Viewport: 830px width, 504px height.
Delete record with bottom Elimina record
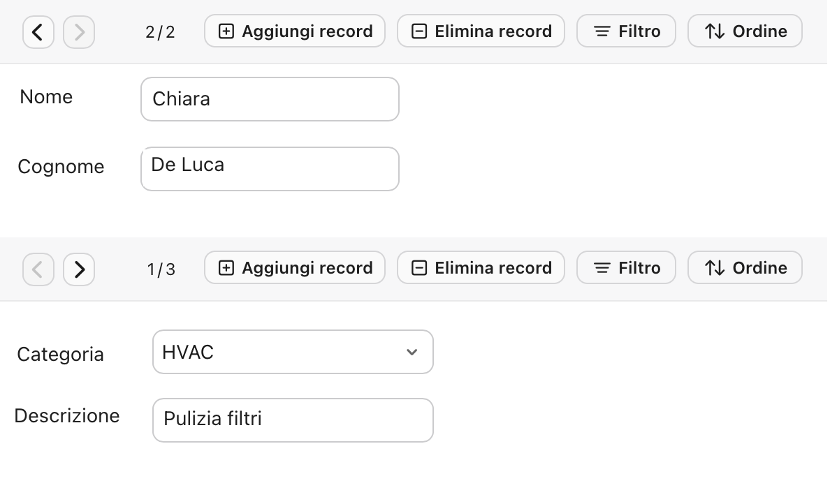(481, 268)
